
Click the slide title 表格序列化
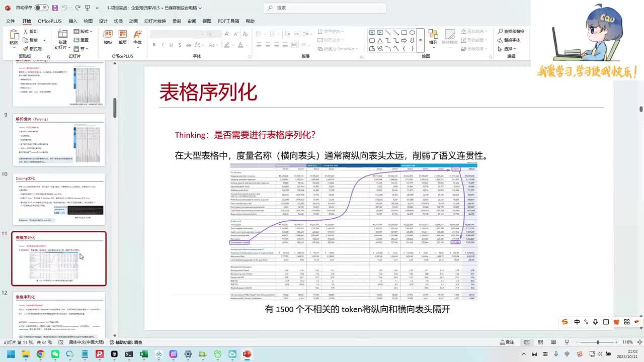[208, 93]
